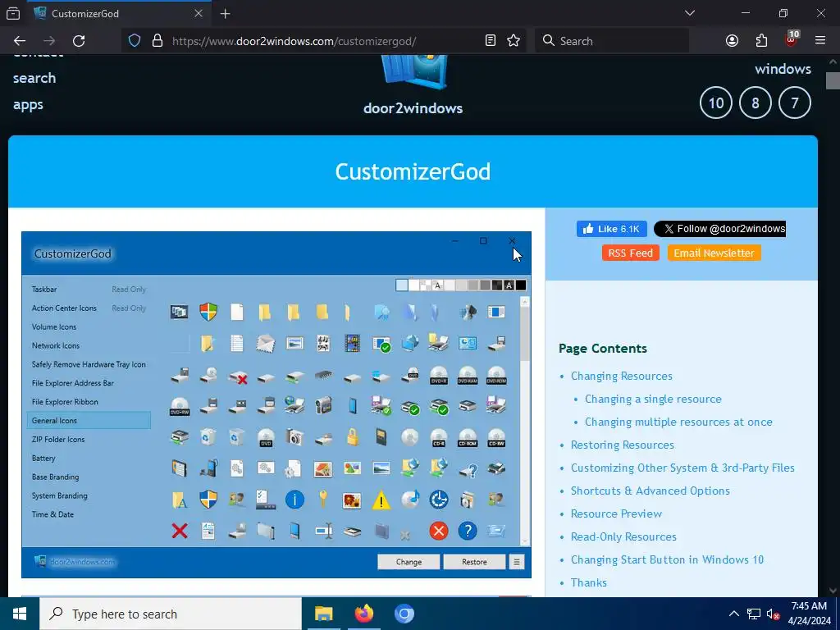Click the black swatch in the screenshot toolbar
This screenshot has width=840, height=630.
521,285
